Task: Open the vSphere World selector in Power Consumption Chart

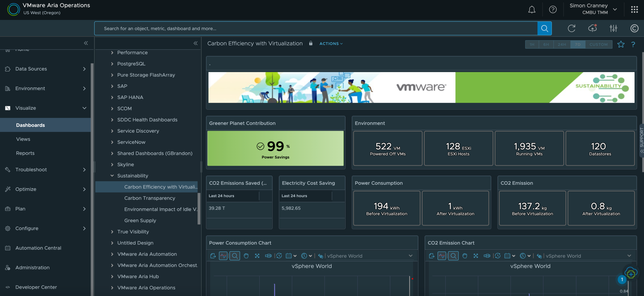Action: point(370,256)
